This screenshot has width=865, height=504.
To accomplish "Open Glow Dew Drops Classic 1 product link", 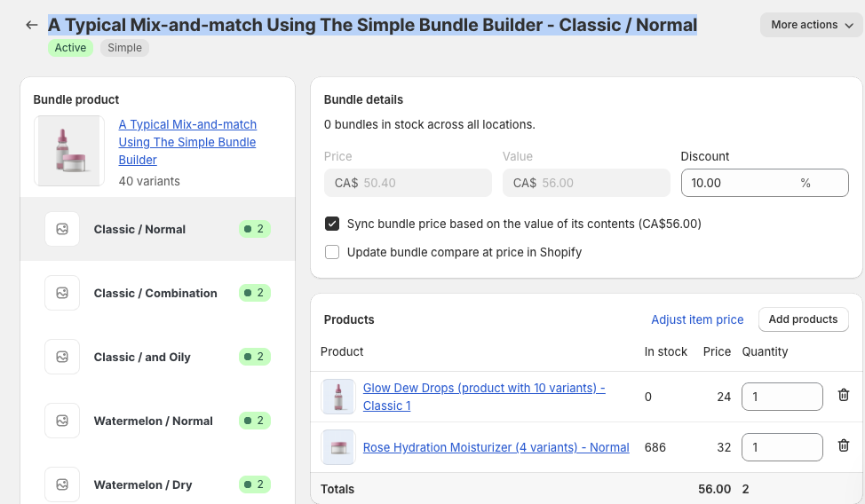I will [484, 397].
